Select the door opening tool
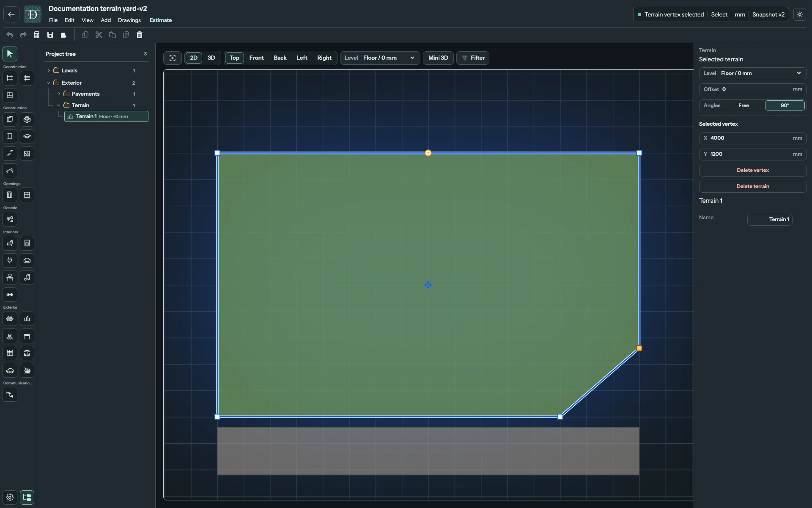The image size is (812, 508). pos(10,195)
